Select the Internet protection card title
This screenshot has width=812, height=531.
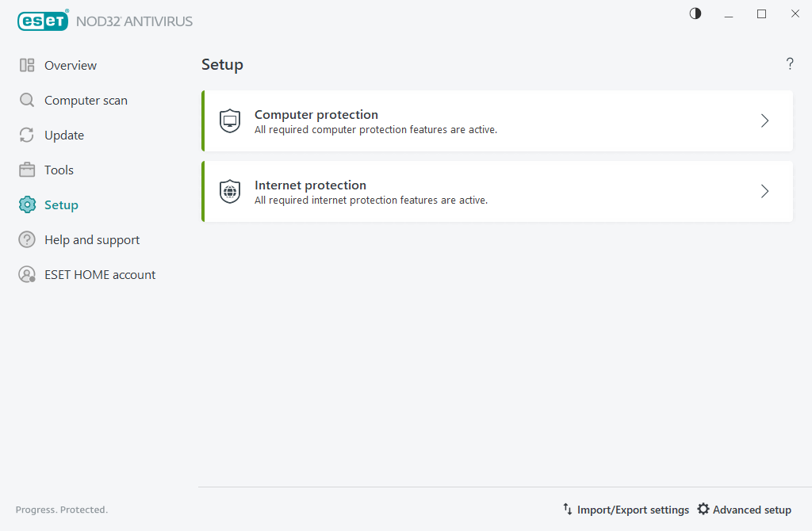coord(310,185)
